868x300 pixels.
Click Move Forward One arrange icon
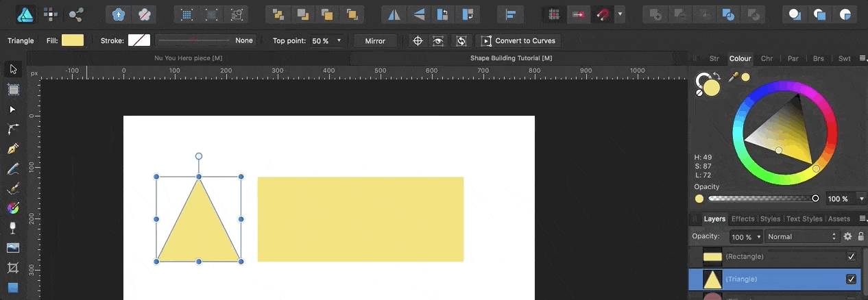point(327,14)
